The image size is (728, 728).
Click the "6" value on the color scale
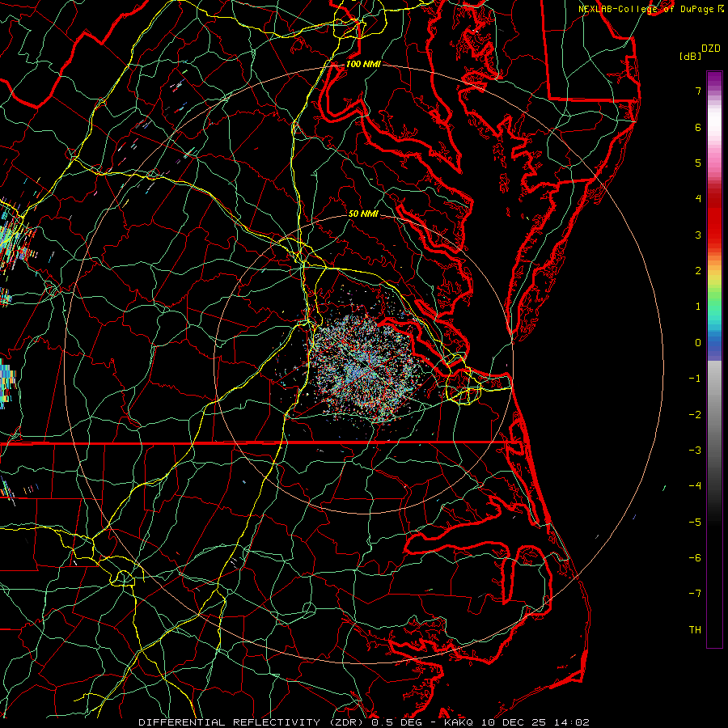pyautogui.click(x=698, y=127)
